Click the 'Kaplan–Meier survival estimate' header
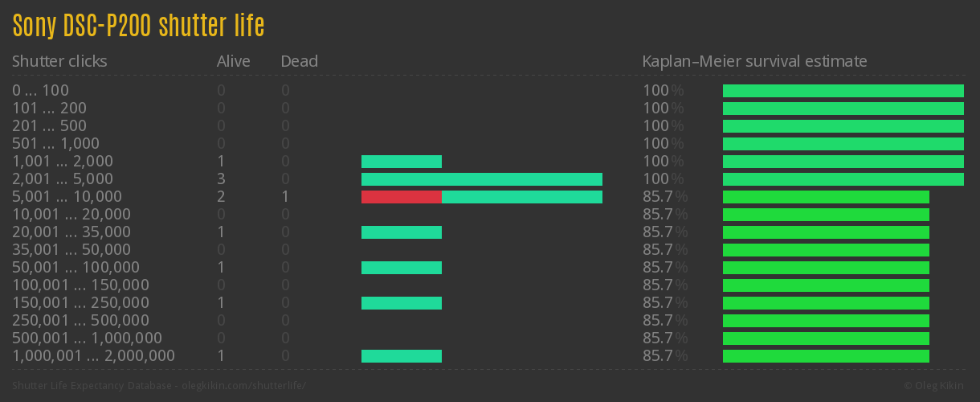This screenshot has width=980, height=402. 754,61
